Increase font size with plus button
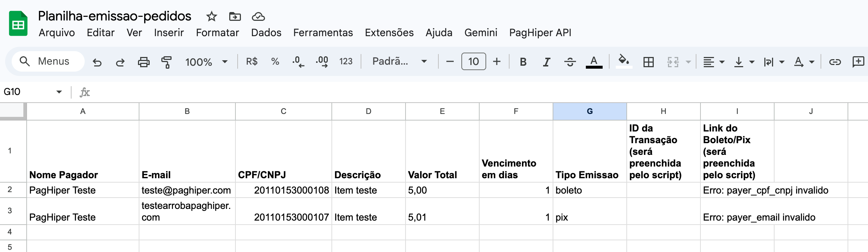Viewport: 868px width, 252px height. coord(497,61)
